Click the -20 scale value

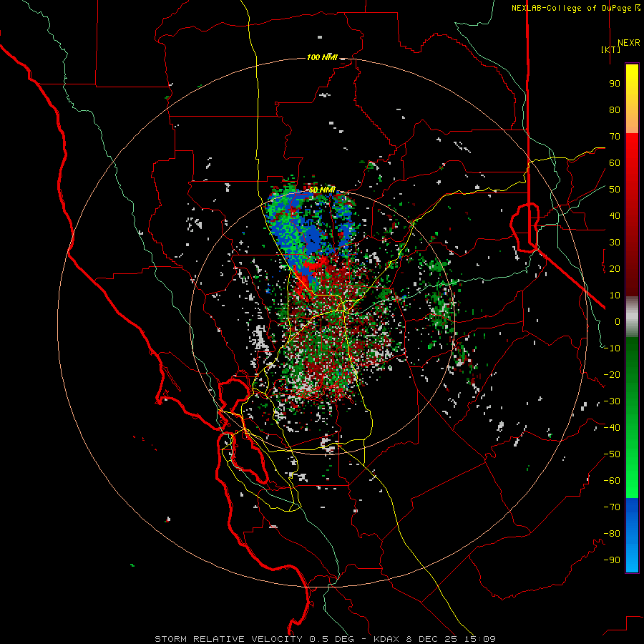coord(612,374)
